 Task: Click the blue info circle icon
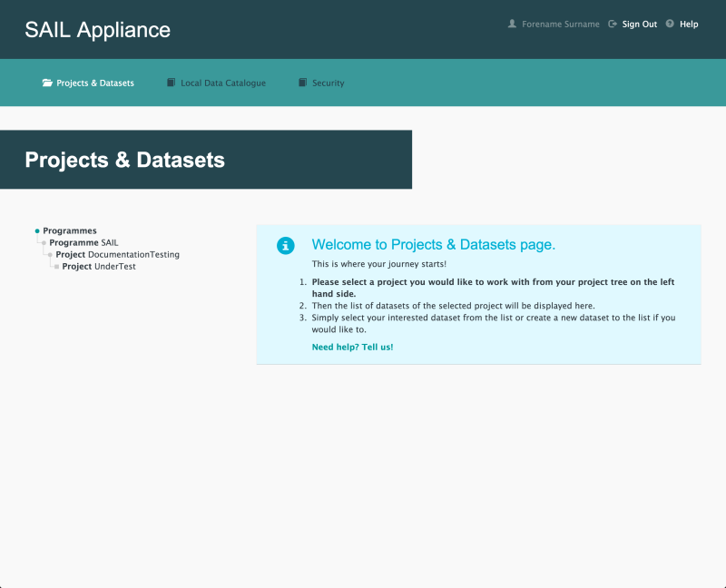pos(286,245)
